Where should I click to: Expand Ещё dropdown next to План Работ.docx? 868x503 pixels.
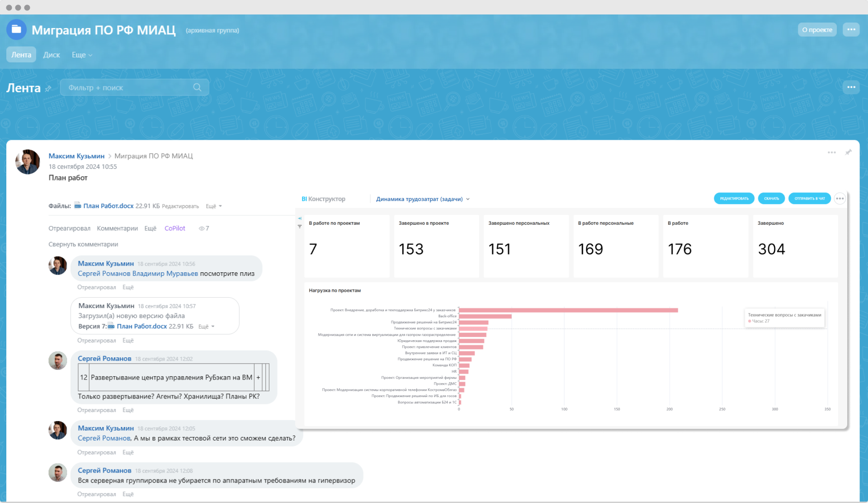point(214,206)
